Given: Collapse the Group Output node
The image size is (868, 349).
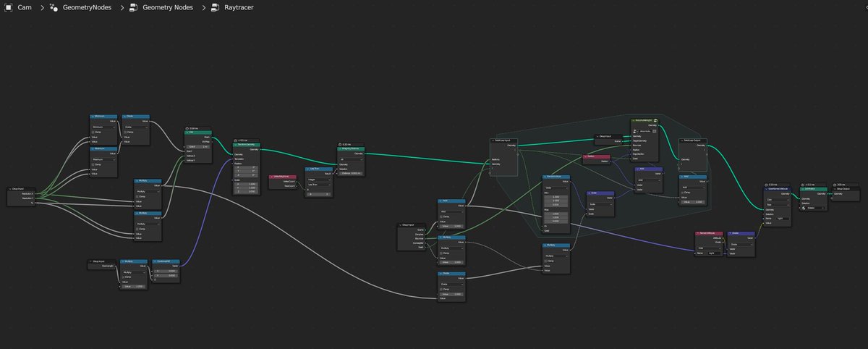Looking at the screenshot, I should pos(834,189).
